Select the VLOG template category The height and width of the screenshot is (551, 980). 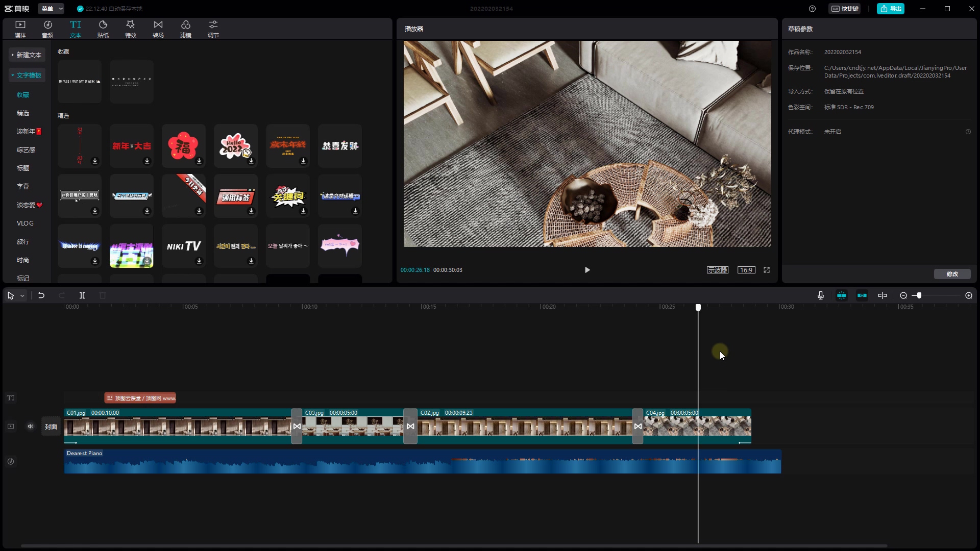click(x=25, y=223)
